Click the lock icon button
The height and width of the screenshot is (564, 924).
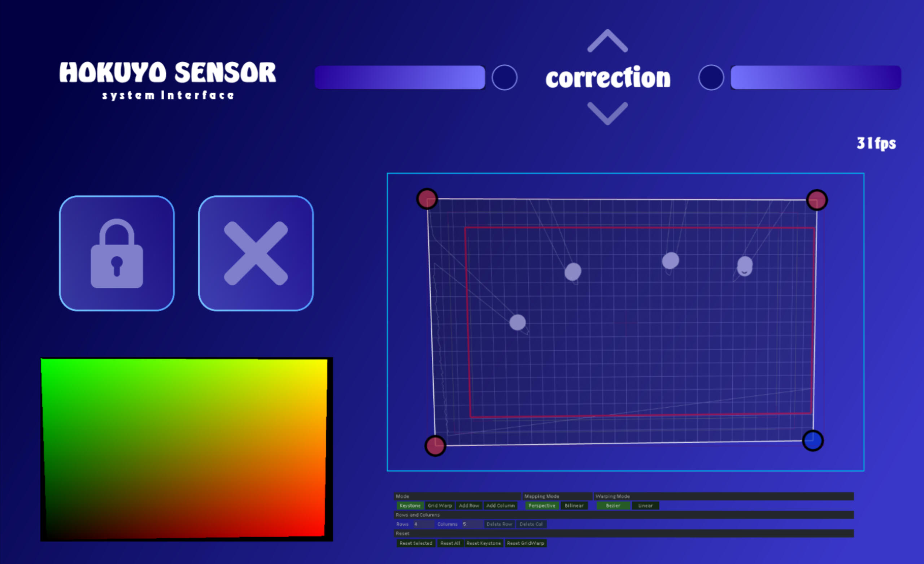117,253
